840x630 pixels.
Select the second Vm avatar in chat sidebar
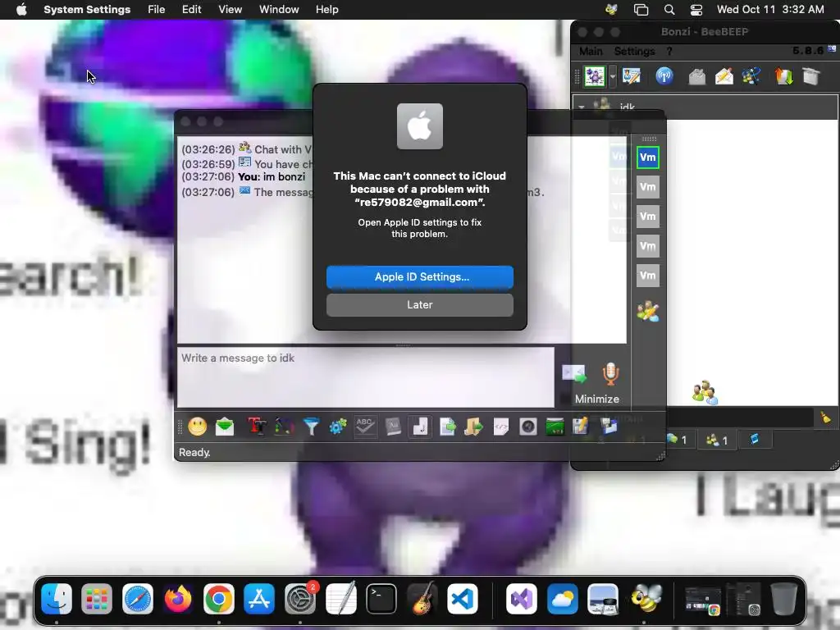click(648, 187)
